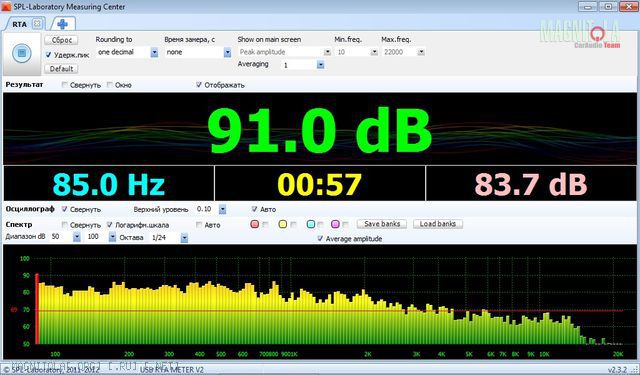The width and height of the screenshot is (640, 375).
Task: Select the yellow spectrum bank icon
Action: tap(282, 224)
